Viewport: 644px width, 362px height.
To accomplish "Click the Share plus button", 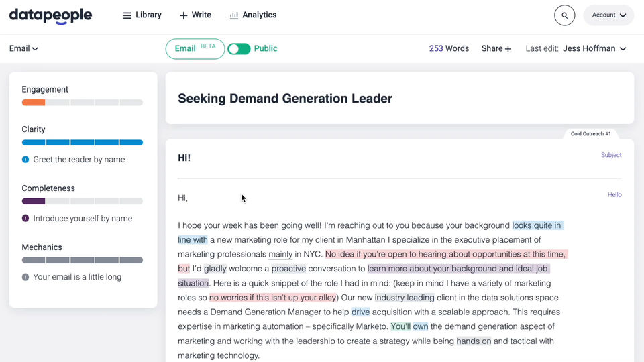I will point(496,48).
